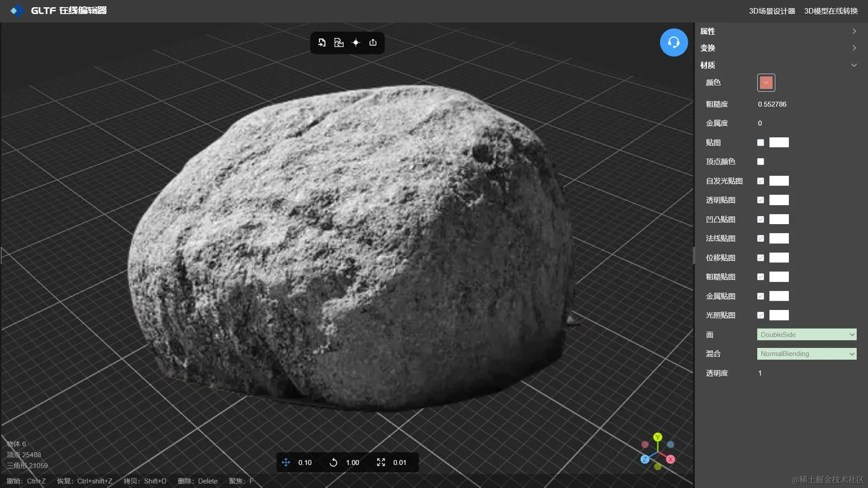Open the NormalBlending blend mode dropdown
This screenshot has width=868, height=488.
(x=807, y=354)
